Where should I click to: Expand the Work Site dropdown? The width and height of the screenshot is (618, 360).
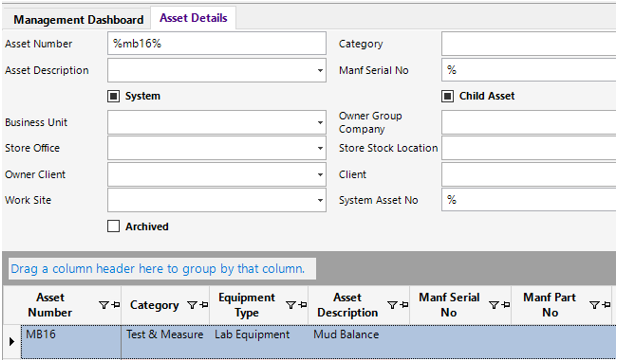pos(320,200)
